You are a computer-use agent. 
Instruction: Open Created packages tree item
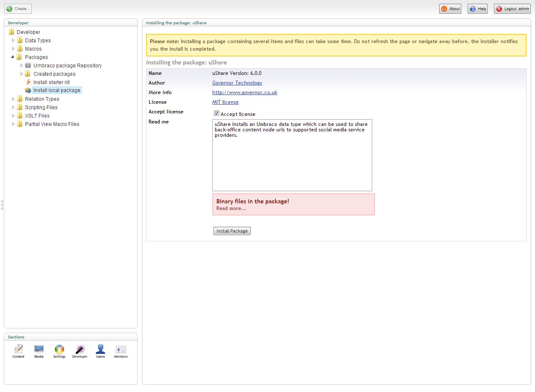coord(54,74)
